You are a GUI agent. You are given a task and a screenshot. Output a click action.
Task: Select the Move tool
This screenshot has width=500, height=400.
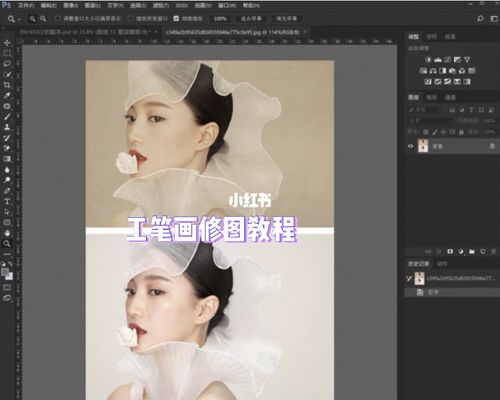tap(7, 43)
